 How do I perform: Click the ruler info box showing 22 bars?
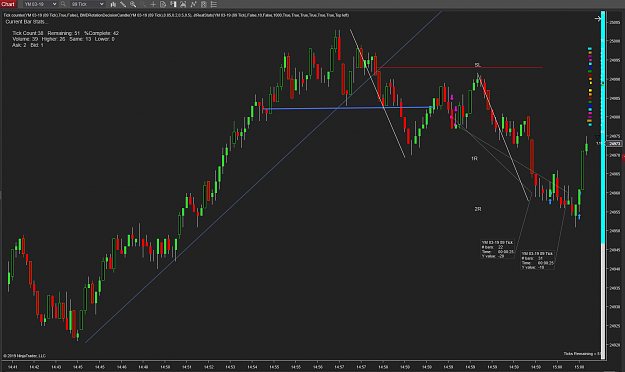coord(497,249)
